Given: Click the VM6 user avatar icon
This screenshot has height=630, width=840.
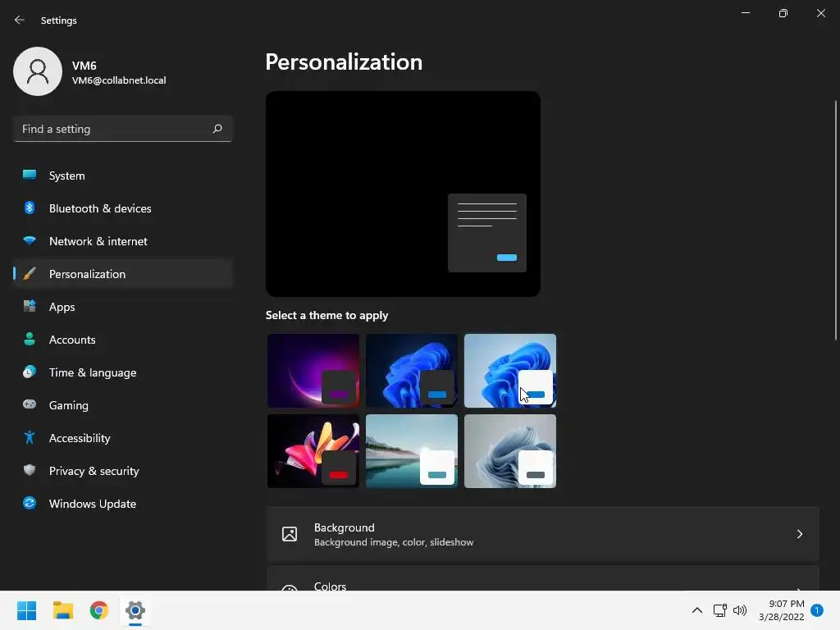Looking at the screenshot, I should point(38,71).
